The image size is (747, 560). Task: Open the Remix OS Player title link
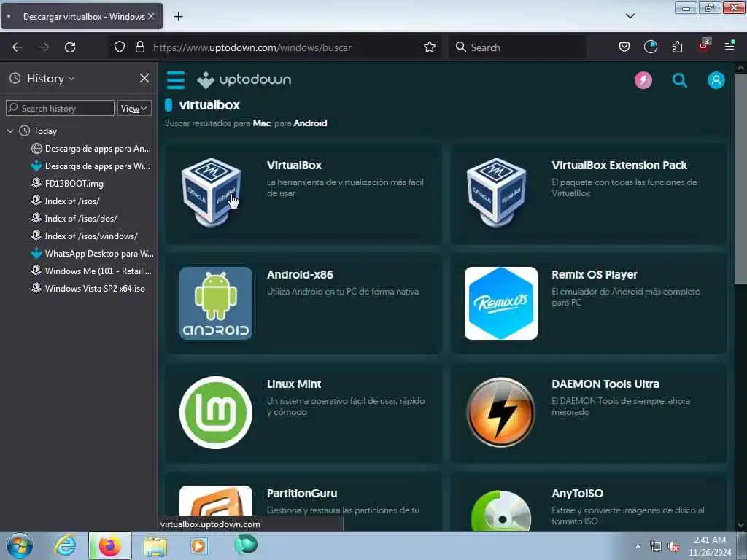(595, 275)
